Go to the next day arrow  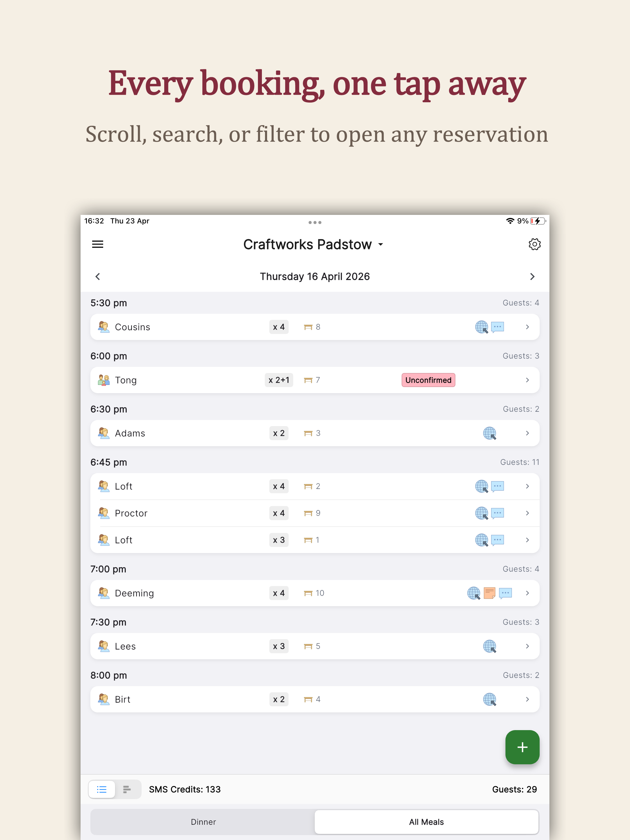[x=532, y=277]
